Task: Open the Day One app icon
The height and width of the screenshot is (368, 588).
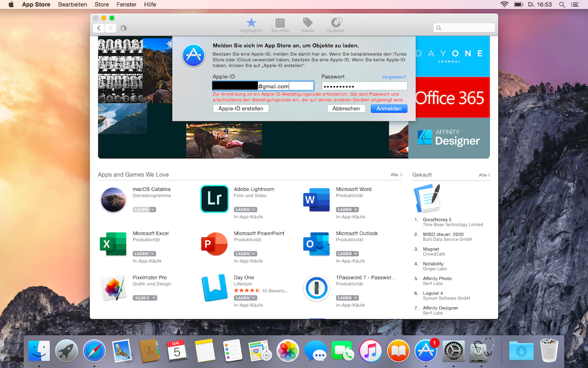Action: click(214, 288)
